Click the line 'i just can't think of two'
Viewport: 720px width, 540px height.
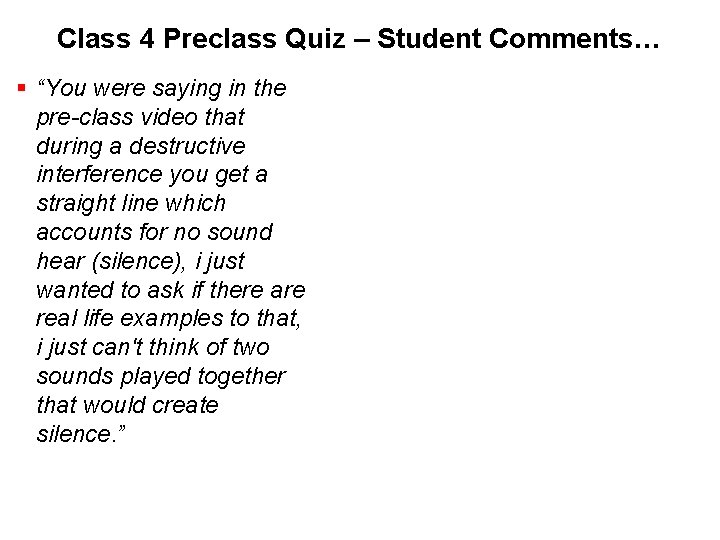[x=153, y=348]
